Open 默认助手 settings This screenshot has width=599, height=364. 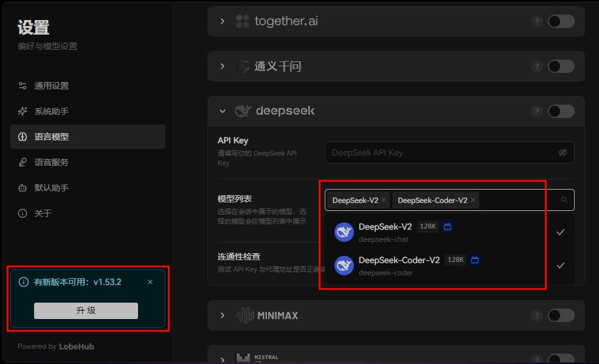[x=88, y=188]
